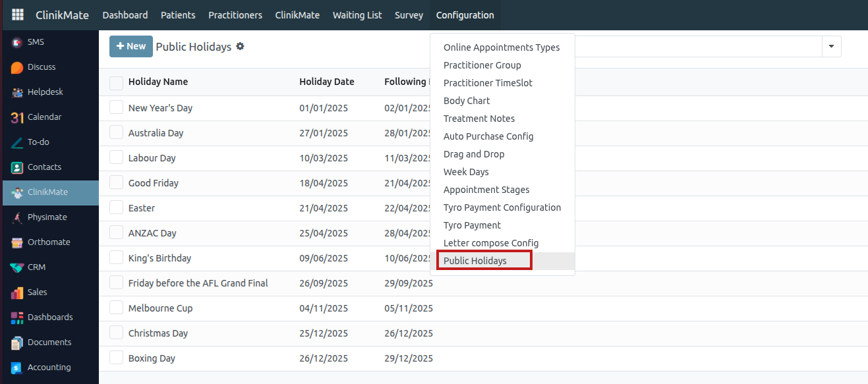This screenshot has width=868, height=384.
Task: Click the gear icon beside Public Holidays
Action: coord(240,47)
